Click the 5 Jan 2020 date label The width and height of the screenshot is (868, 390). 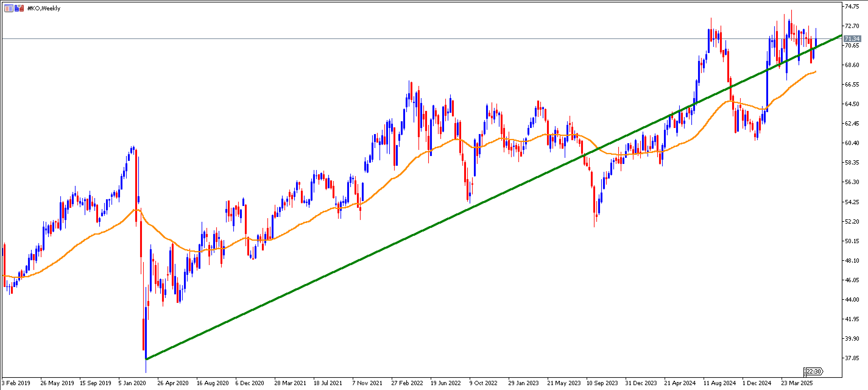(132, 383)
